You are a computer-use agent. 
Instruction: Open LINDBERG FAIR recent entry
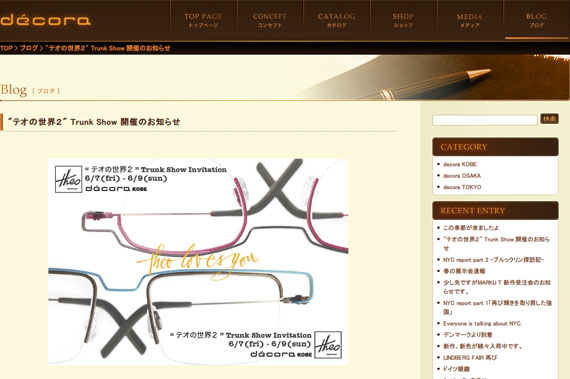pos(470,358)
